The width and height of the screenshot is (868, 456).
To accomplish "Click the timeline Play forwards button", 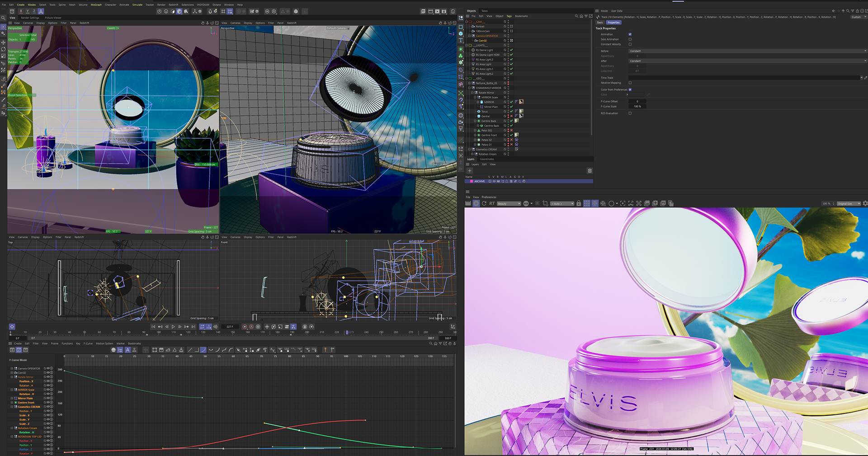I will (173, 327).
